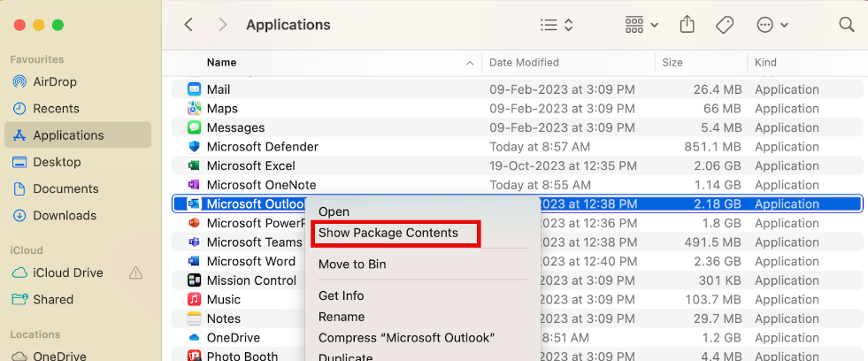Open the More actions ellipsis menu

pyautogui.click(x=772, y=25)
